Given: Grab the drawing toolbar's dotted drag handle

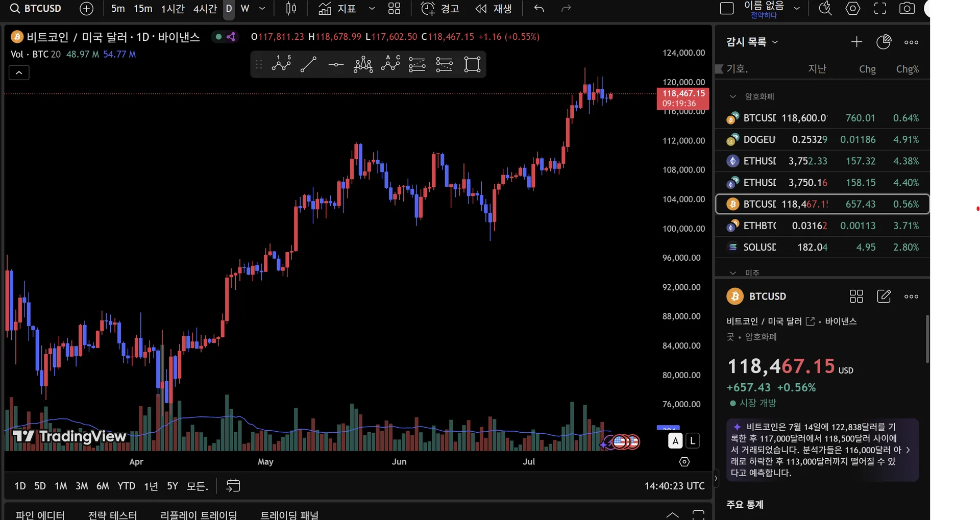Looking at the screenshot, I should click(259, 64).
